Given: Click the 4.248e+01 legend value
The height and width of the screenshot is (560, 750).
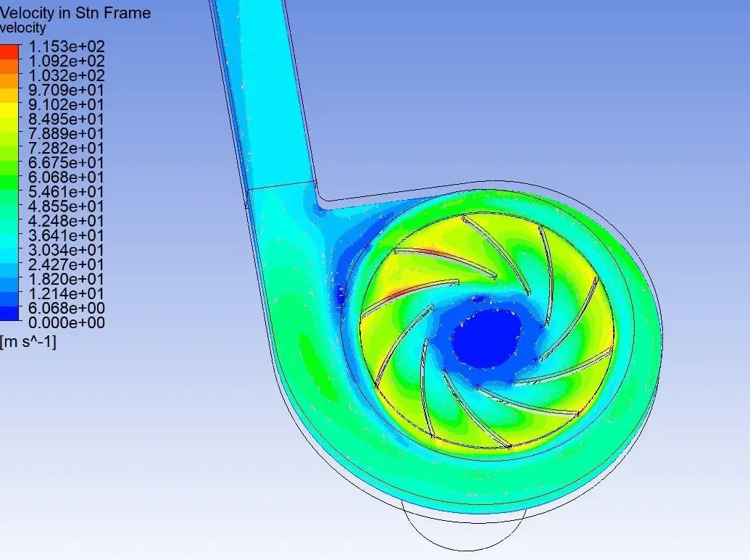Looking at the screenshot, I should pyautogui.click(x=66, y=221).
